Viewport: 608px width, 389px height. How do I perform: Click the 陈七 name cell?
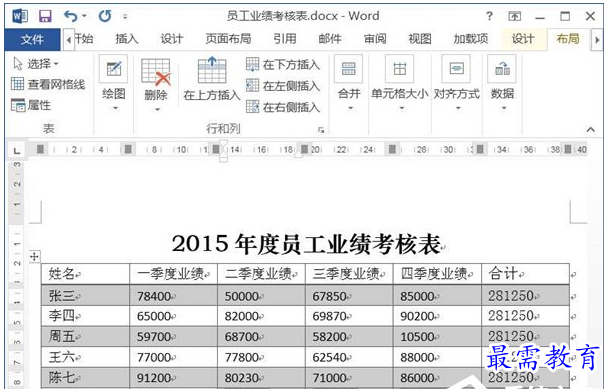85,377
